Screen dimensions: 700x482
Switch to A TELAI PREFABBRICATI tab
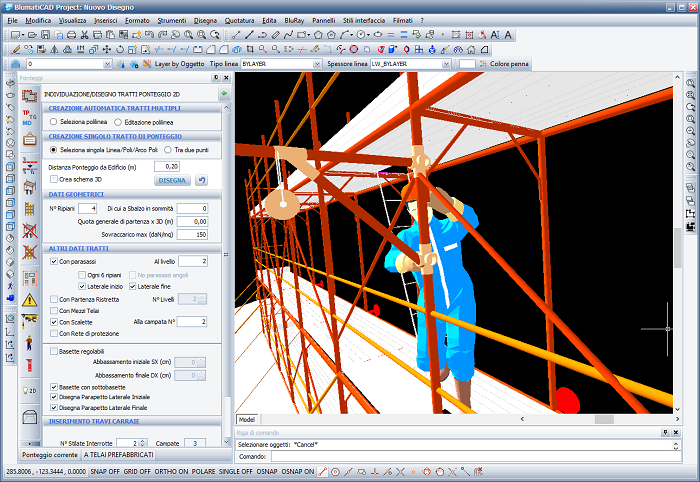pyautogui.click(x=118, y=455)
